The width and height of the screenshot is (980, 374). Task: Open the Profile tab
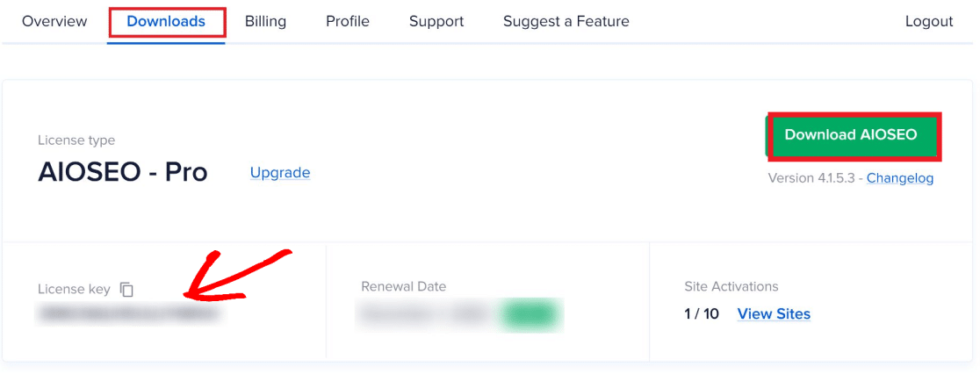point(347,21)
